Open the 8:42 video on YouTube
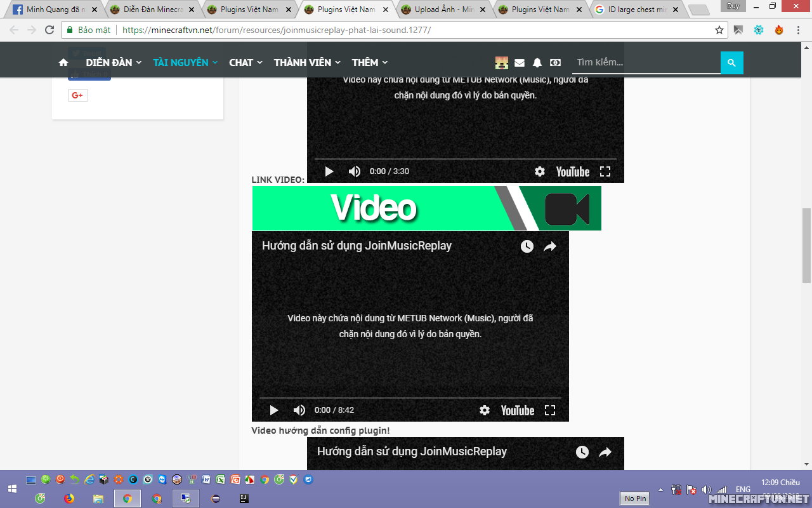This screenshot has height=508, width=812. [518, 410]
